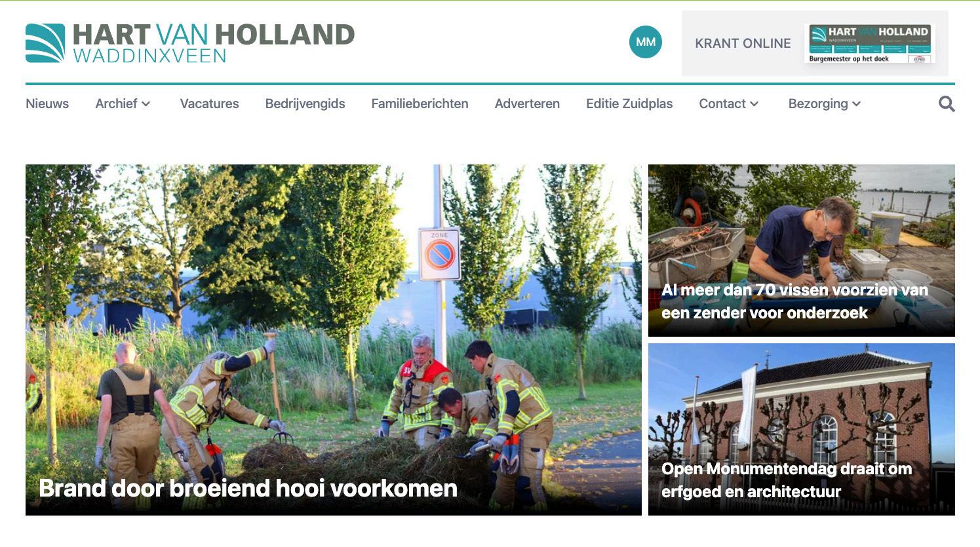Expand the Contact dropdown arrow

click(x=755, y=104)
